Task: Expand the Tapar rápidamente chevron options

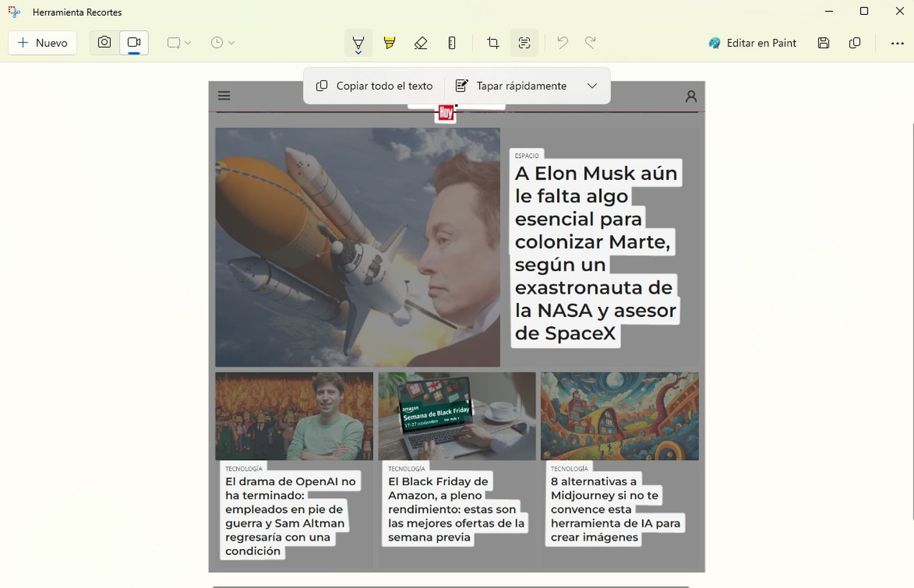Action: 592,86
